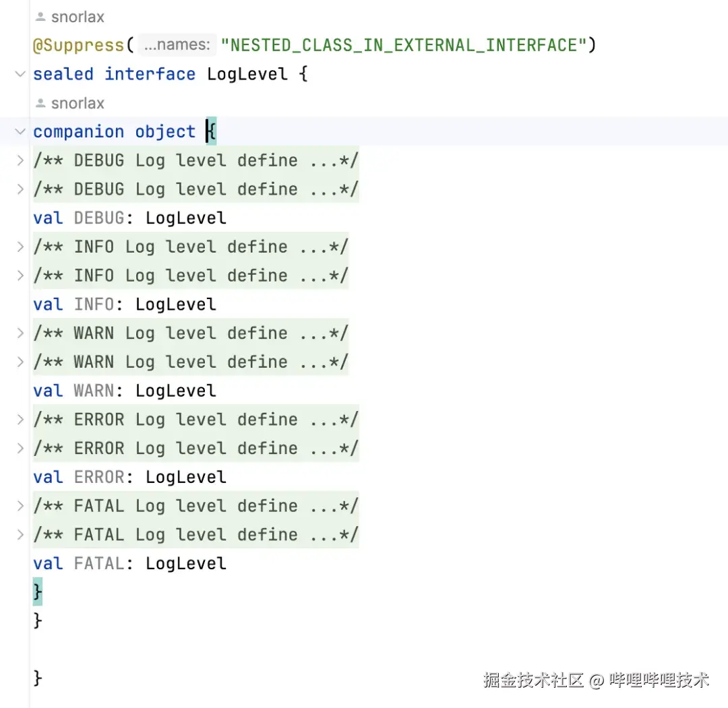
Task: Open snorlax author hint above companion object
Action: [78, 104]
